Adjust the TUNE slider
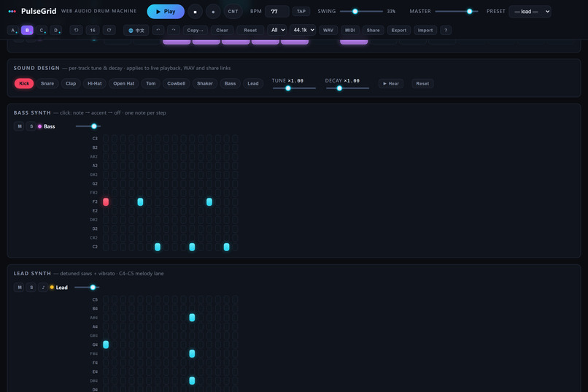Screen dimensions: 588x392 (295, 88)
